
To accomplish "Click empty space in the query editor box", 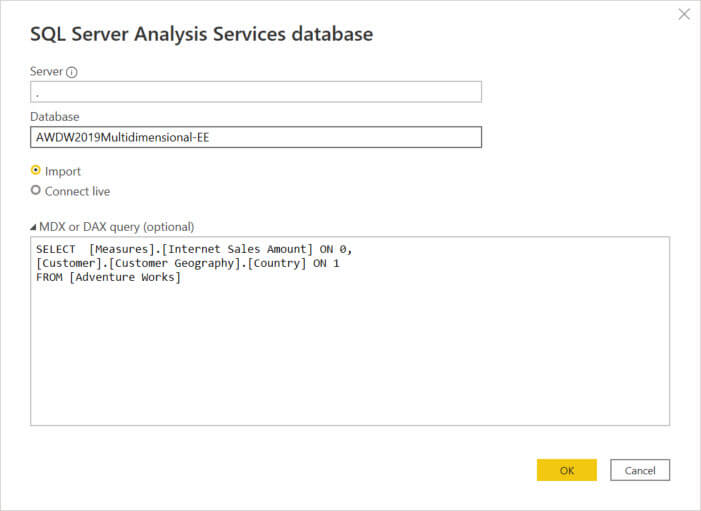I will [x=350, y=360].
